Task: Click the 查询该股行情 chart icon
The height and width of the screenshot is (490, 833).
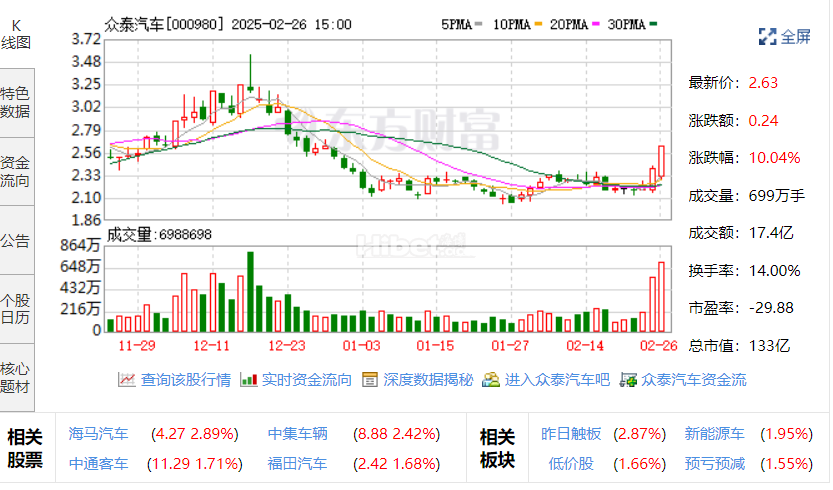Action: coord(126,379)
